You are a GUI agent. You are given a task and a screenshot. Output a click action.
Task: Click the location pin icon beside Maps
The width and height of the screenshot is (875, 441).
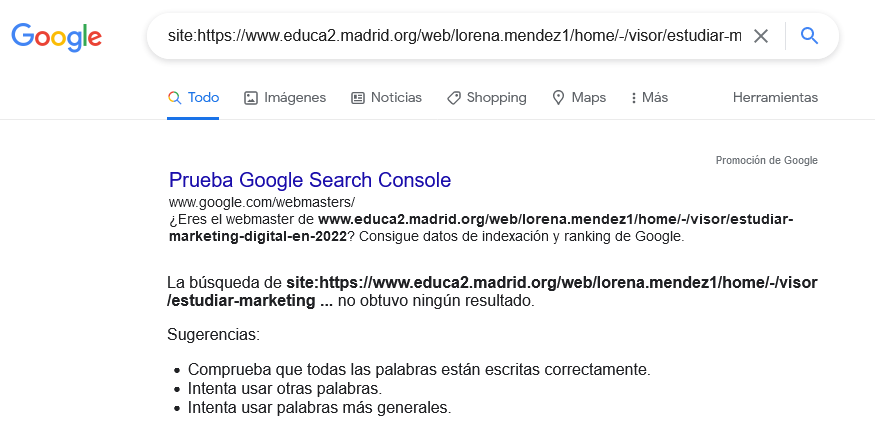(x=558, y=98)
